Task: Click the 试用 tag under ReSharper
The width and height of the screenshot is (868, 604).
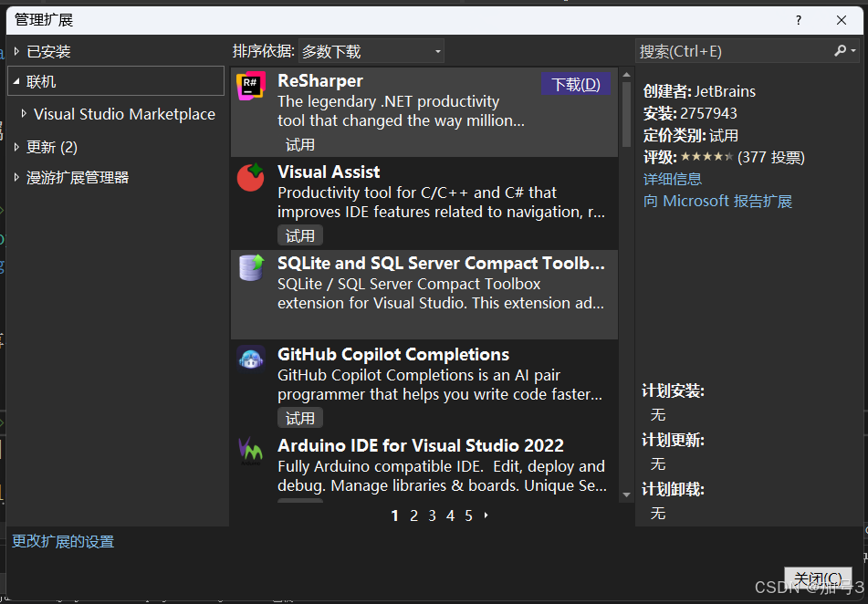Action: (300, 145)
